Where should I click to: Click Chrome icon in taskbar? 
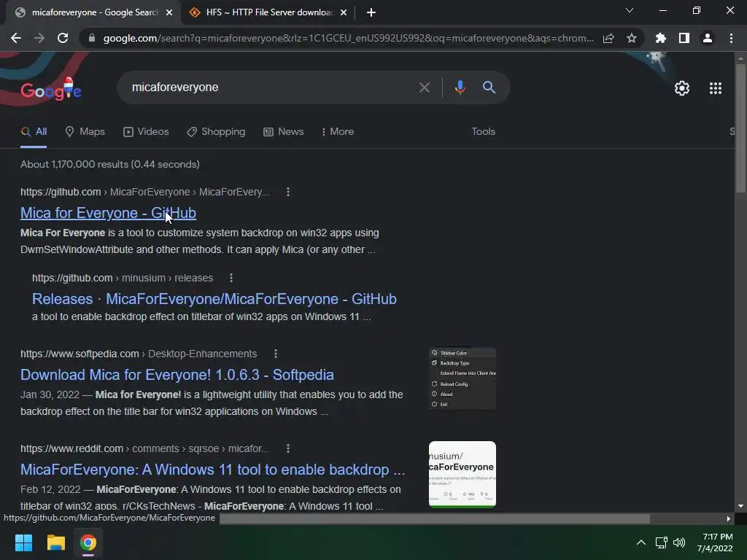tap(88, 542)
